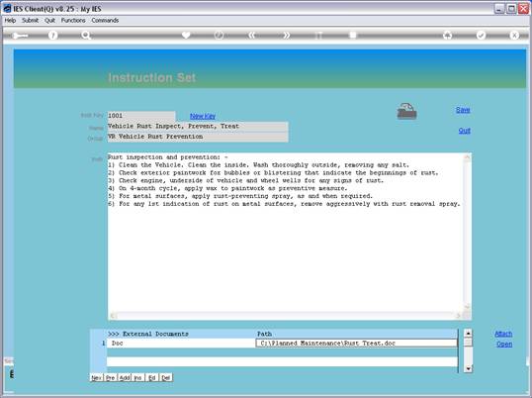Click the Rust Treat.doc path field
The height and width of the screenshot is (398, 532).
pos(356,344)
